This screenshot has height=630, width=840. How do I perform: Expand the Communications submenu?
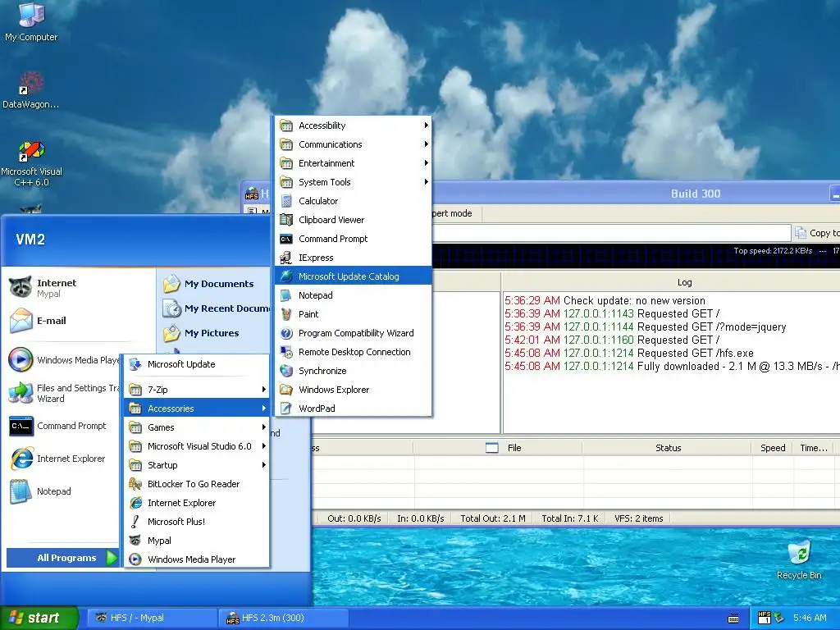(354, 144)
